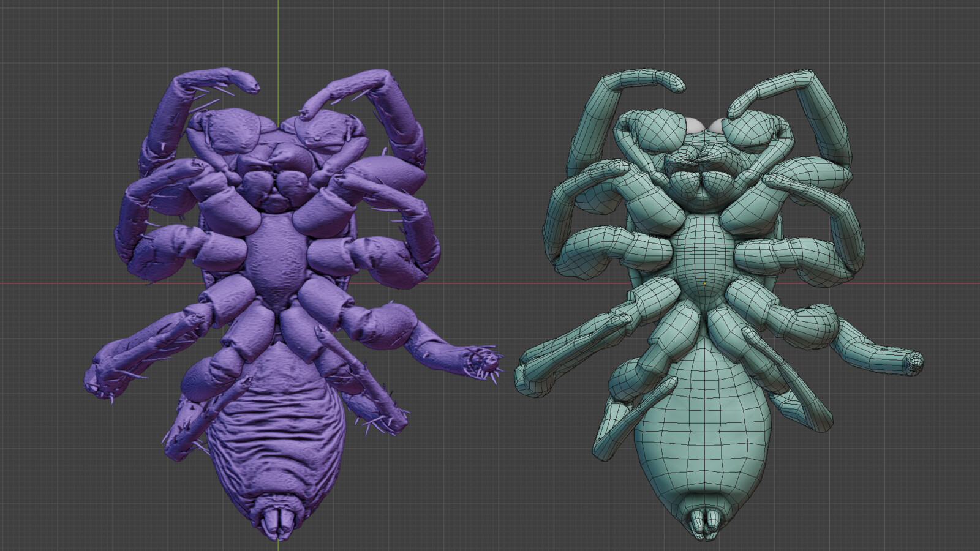
Task: Click the orange origin point on green mesh
Action: (x=704, y=283)
